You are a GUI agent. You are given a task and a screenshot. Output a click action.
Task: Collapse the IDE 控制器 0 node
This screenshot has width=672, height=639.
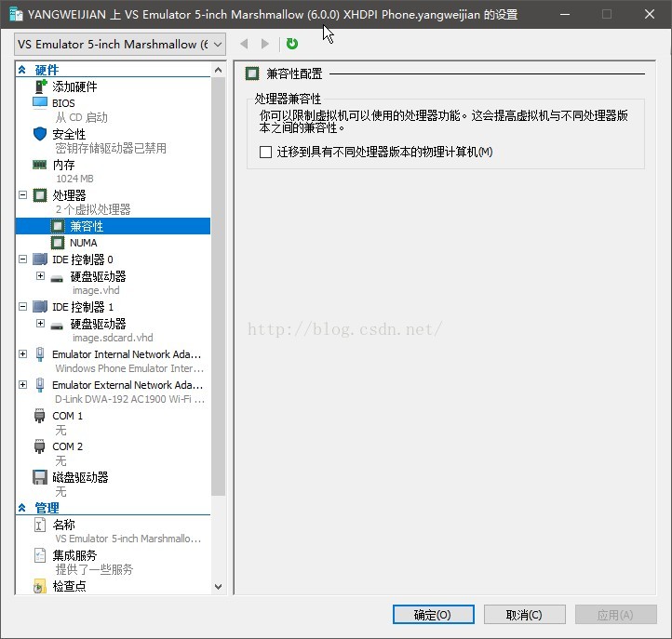click(x=22, y=260)
